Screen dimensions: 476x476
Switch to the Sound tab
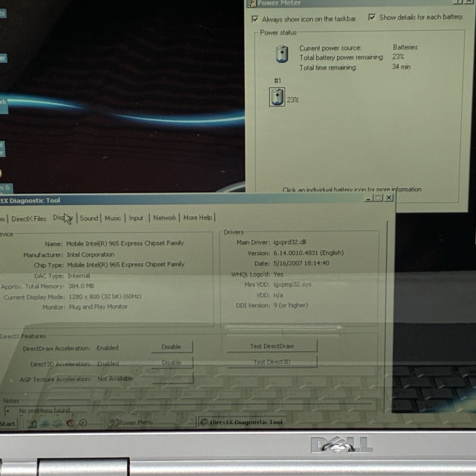(x=89, y=218)
